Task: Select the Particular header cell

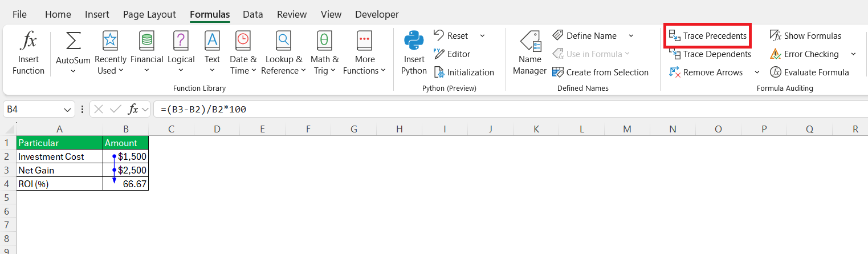Action: click(60, 143)
